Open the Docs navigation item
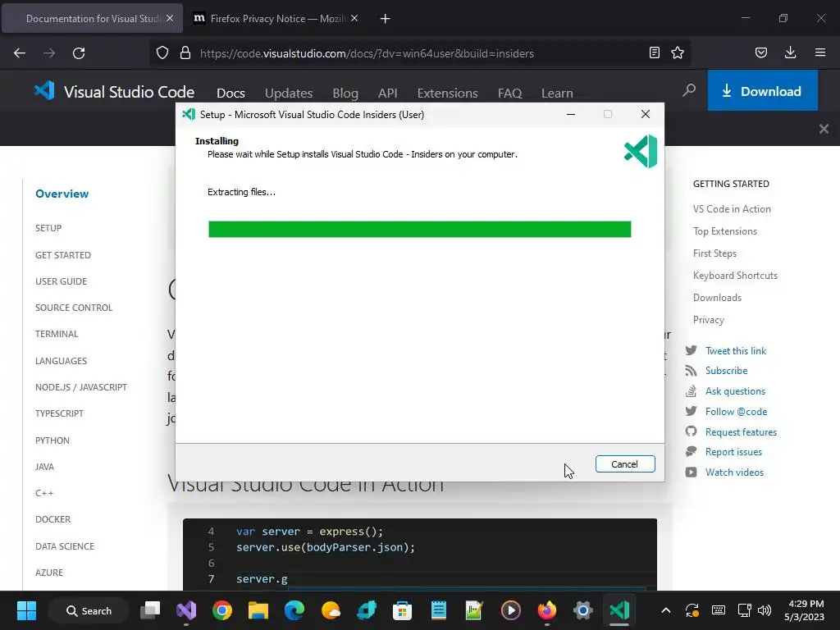The image size is (840, 630). 231,94
